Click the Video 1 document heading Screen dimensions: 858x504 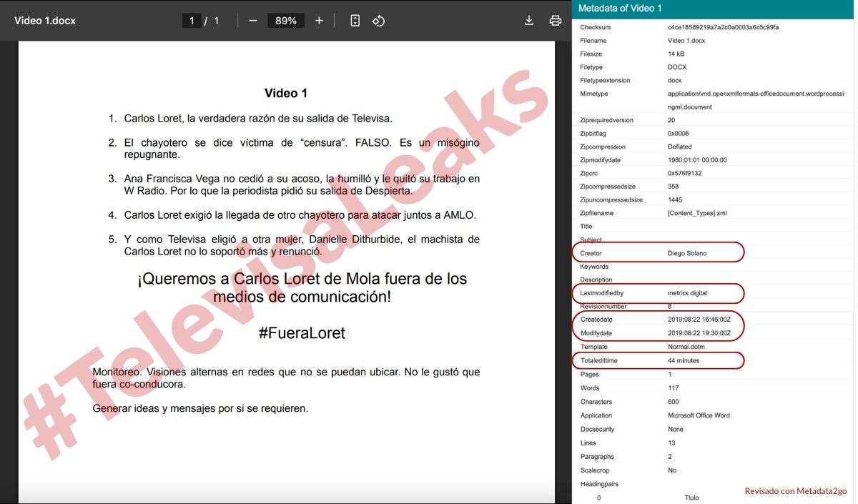coord(286,93)
